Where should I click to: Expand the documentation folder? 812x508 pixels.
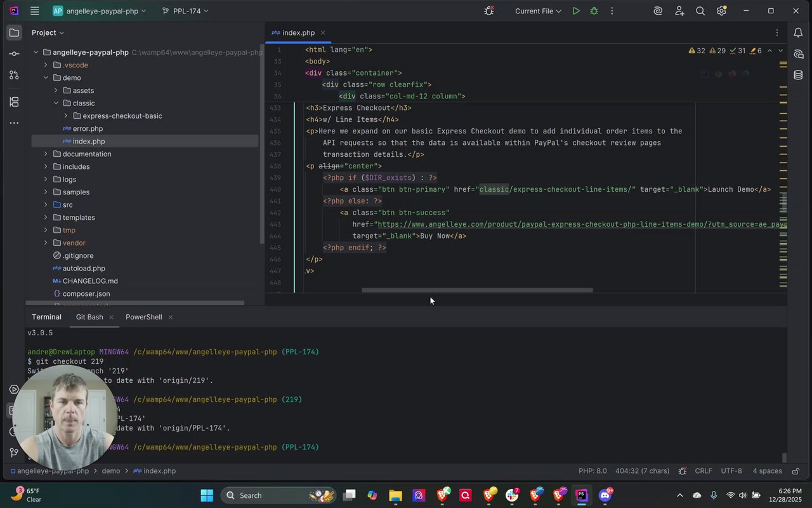[46, 154]
